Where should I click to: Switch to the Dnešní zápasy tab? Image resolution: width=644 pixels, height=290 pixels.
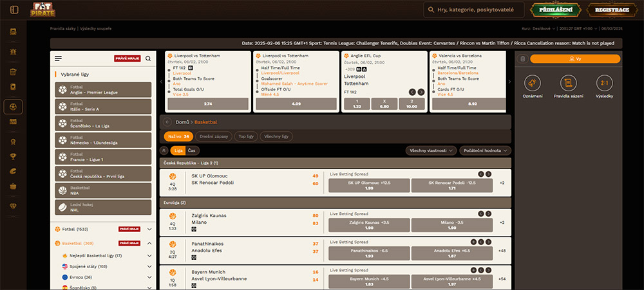(214, 136)
